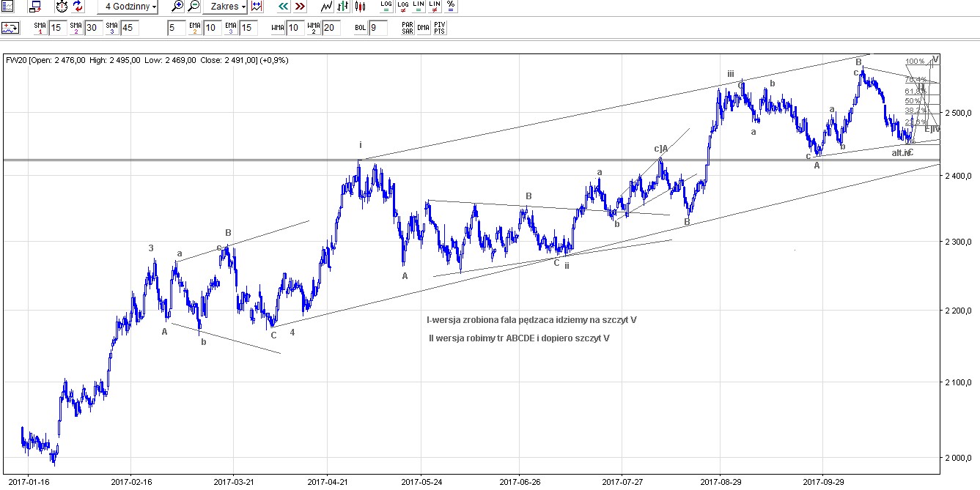Toggle SMA 3 moving average

(x=112, y=28)
